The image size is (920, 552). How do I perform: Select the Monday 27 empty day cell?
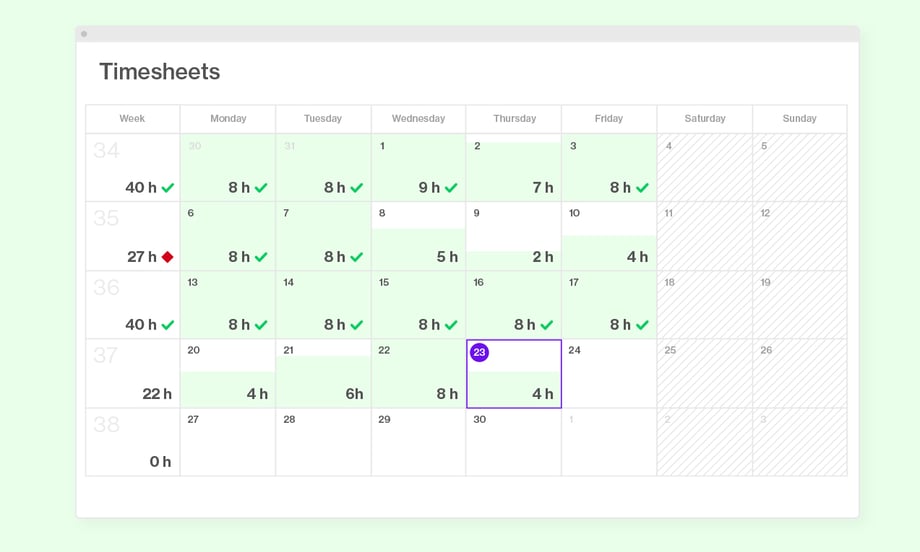228,442
